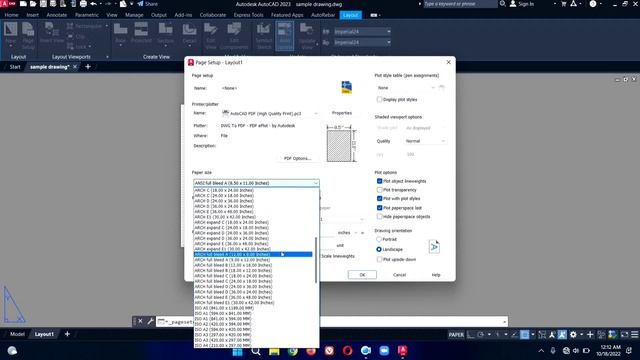
Task: Toggle Plot object lineweights checkbox
Action: [379, 181]
